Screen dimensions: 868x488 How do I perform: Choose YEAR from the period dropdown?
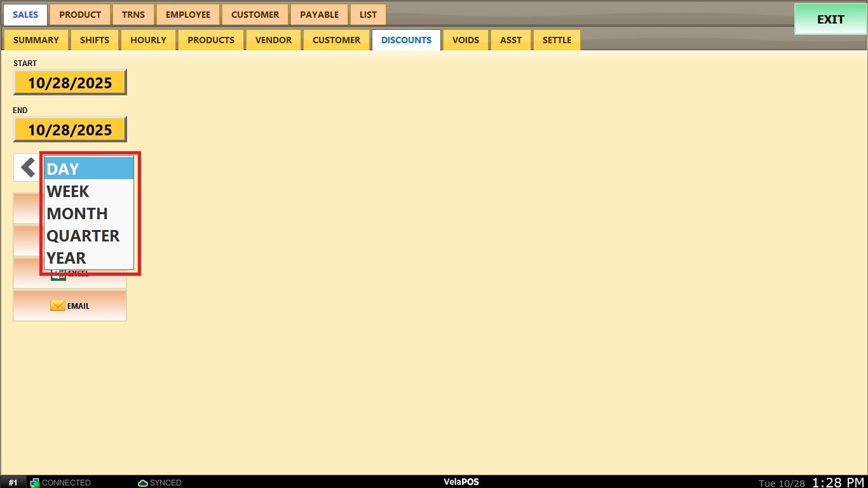pos(89,258)
